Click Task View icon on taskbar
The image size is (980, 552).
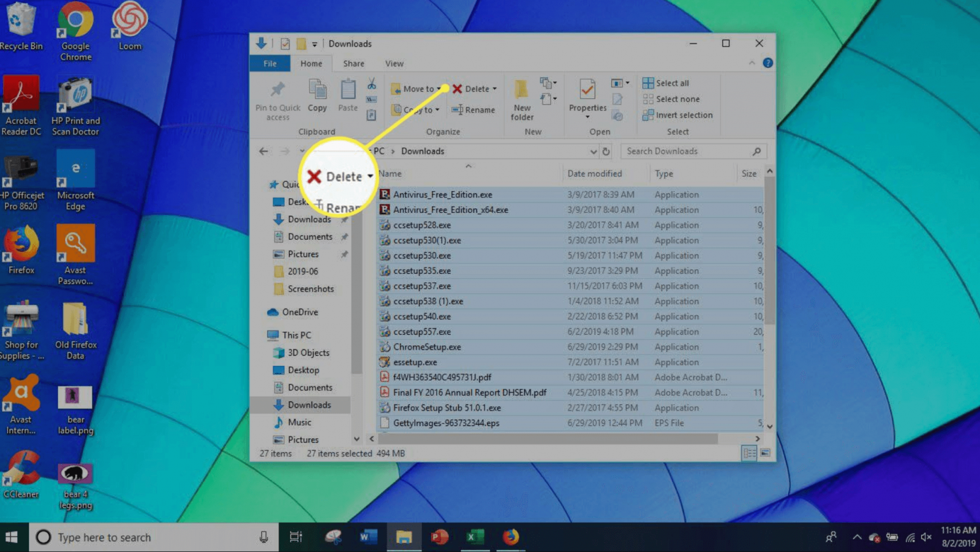tap(296, 537)
